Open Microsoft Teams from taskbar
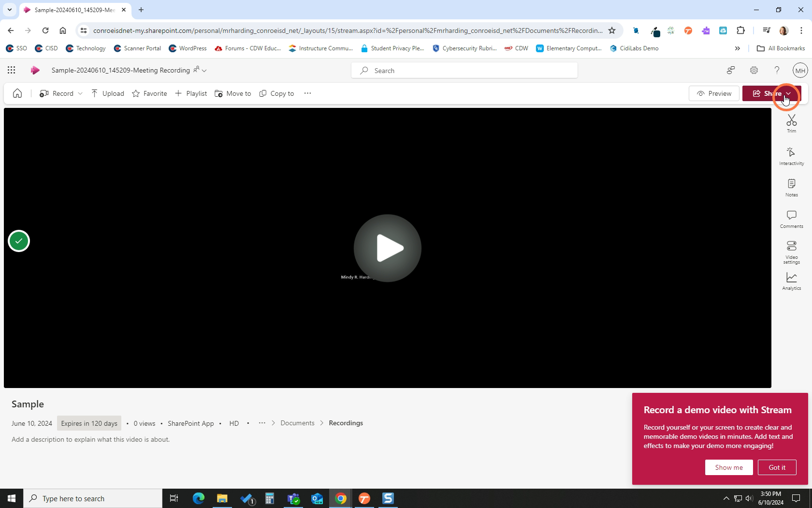This screenshot has width=812, height=508. [x=293, y=498]
